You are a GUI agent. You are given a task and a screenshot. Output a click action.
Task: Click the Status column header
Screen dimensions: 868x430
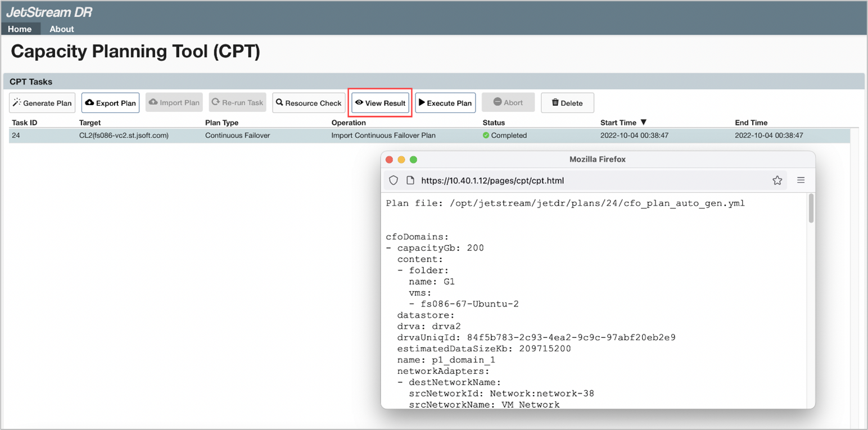[494, 123]
